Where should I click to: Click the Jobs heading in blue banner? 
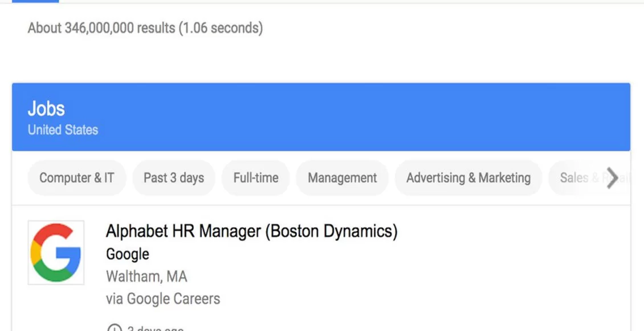tap(46, 108)
